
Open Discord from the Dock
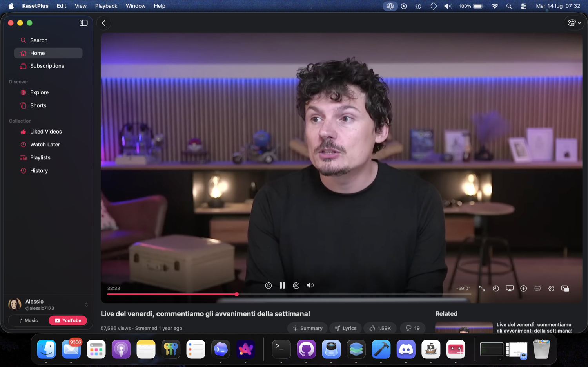point(406,349)
